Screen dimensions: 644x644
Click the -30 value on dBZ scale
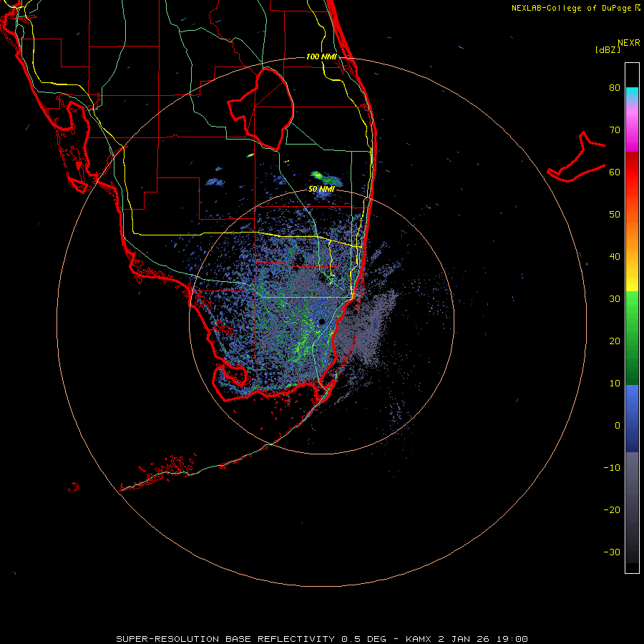click(x=612, y=552)
